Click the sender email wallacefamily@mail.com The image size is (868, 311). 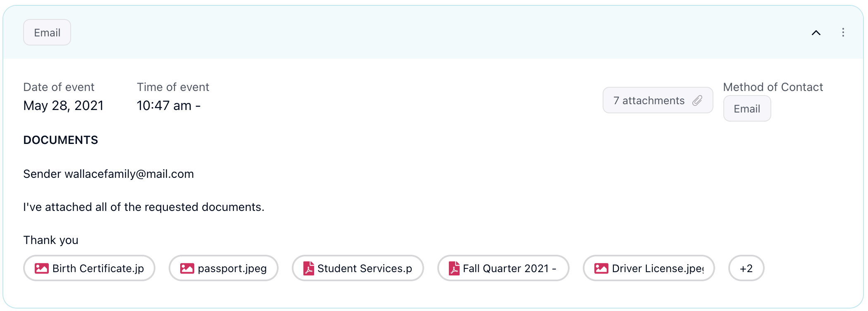[x=129, y=174]
